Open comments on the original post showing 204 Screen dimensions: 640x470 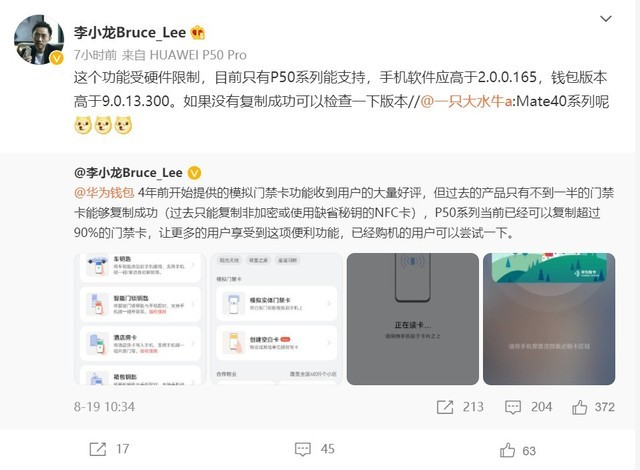coord(513,407)
